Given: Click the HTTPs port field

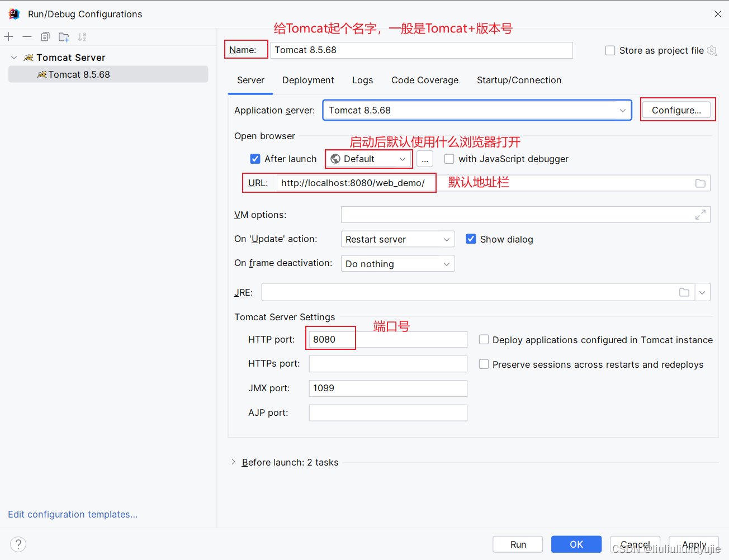Looking at the screenshot, I should point(388,364).
